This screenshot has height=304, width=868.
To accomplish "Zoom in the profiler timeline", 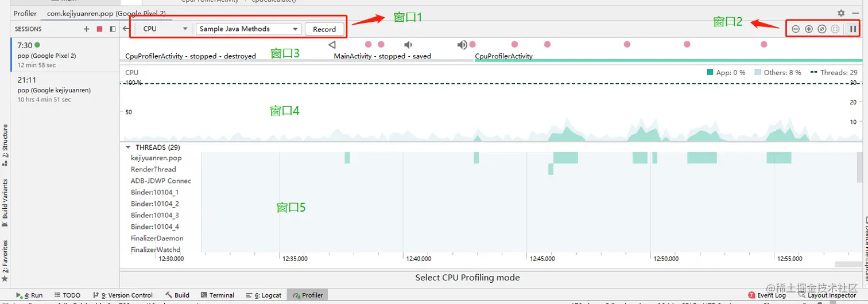I will click(809, 29).
